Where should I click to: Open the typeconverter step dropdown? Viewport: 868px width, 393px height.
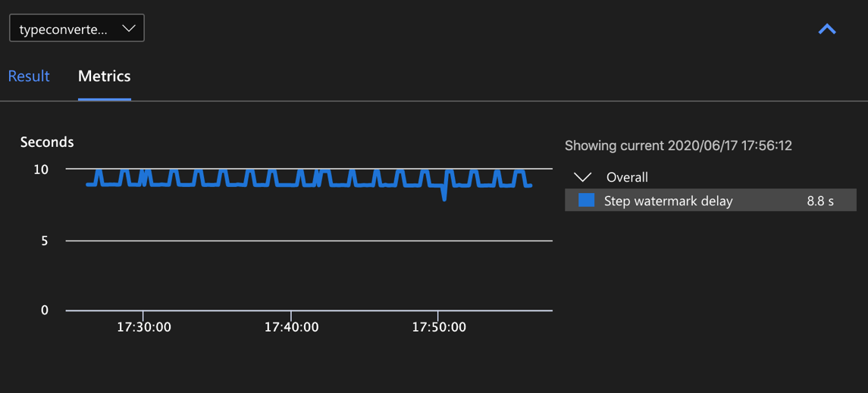76,29
